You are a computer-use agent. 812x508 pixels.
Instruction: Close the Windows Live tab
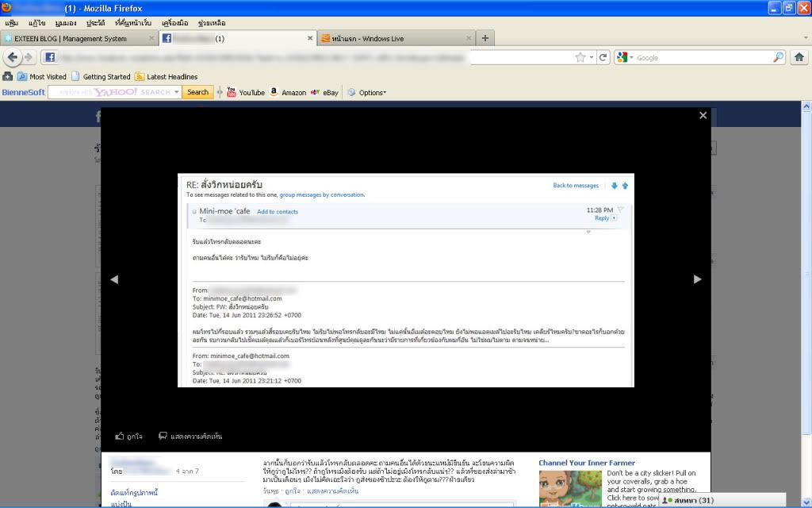[x=468, y=38]
